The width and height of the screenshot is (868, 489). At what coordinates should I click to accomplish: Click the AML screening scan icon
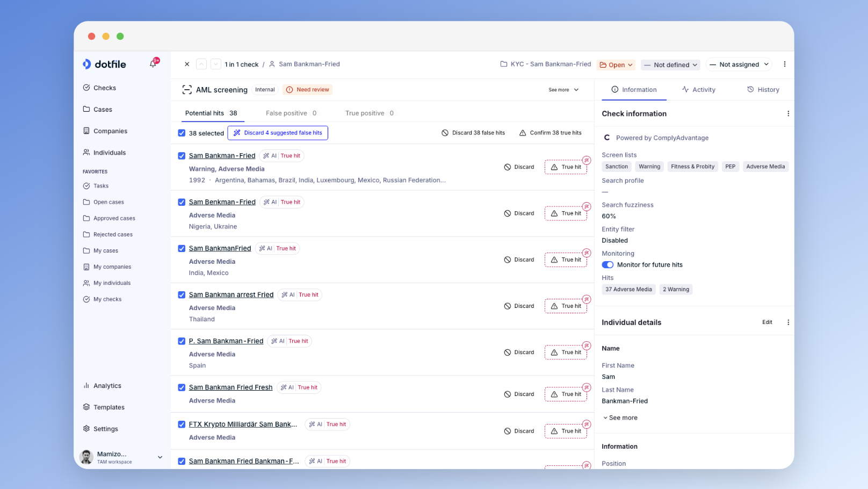[x=187, y=90]
